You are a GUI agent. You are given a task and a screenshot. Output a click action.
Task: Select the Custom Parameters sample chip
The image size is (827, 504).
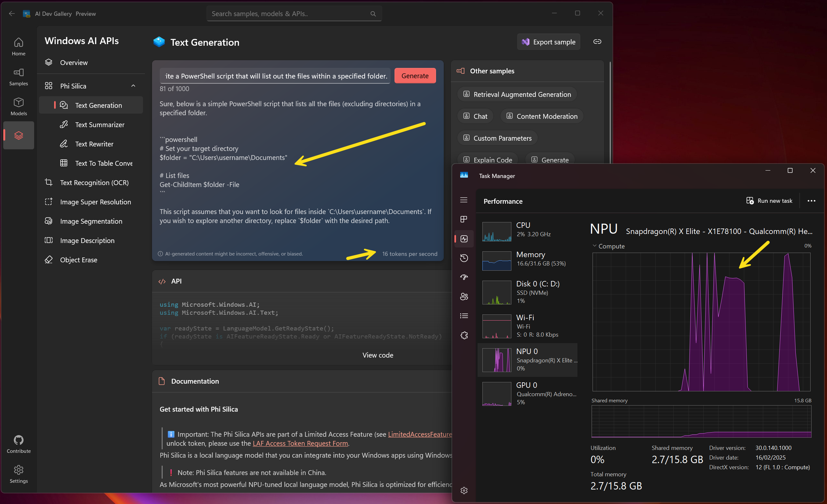pyautogui.click(x=497, y=138)
